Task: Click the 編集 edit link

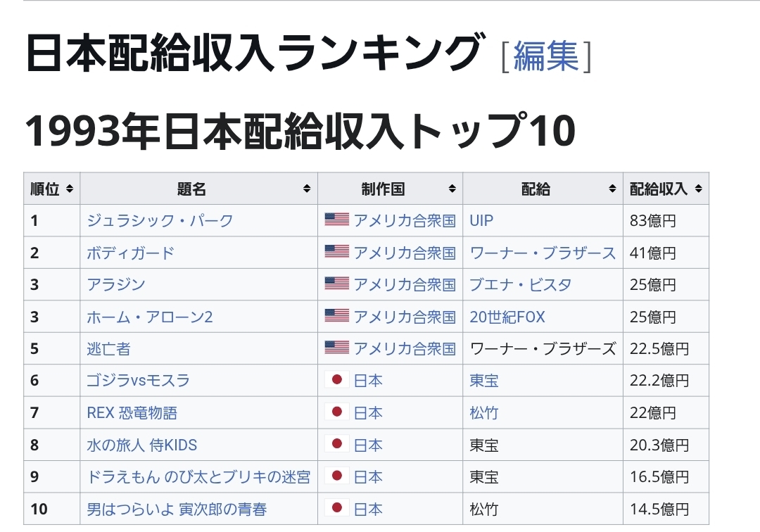Action: 545,56
